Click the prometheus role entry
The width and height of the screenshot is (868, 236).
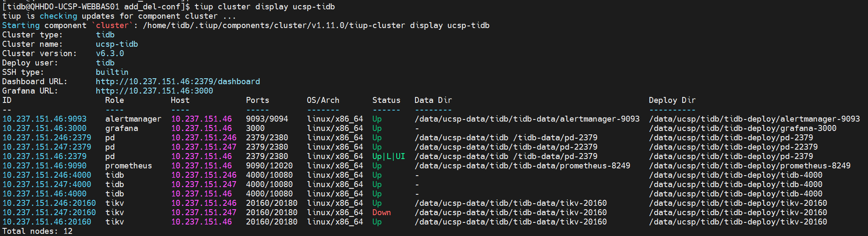coord(128,165)
